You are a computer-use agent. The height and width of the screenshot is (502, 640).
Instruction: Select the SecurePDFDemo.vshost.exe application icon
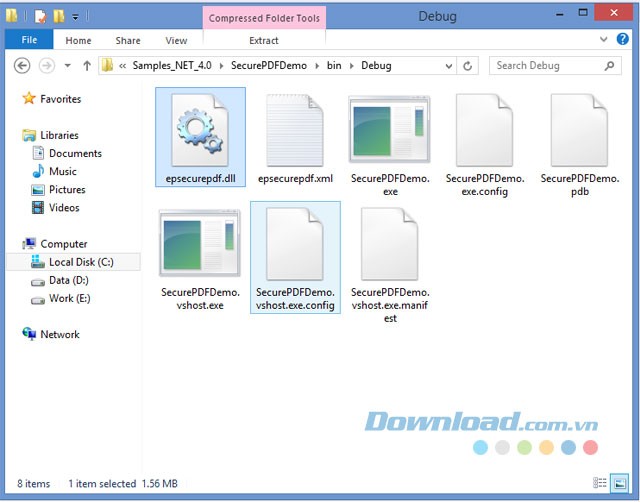pyautogui.click(x=200, y=243)
